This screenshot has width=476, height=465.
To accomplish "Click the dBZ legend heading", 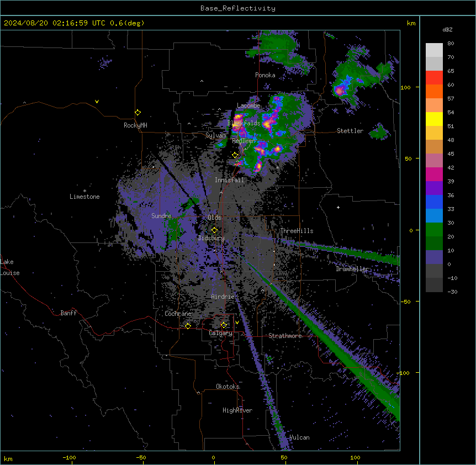I will 447,30.
